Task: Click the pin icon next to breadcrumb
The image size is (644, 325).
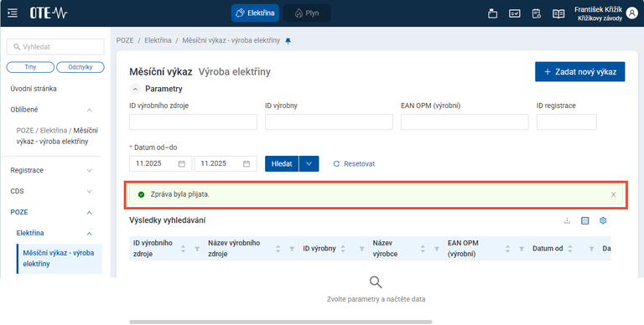Action: point(288,40)
